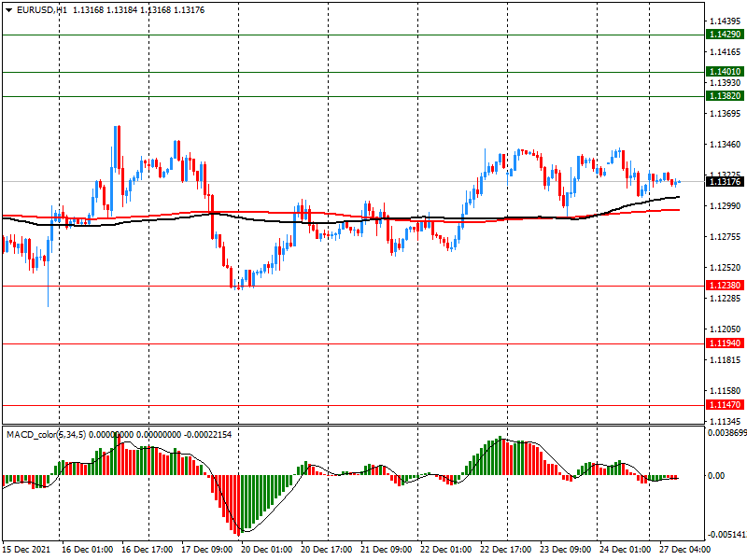The width and height of the screenshot is (747, 560).
Task: Click the 1.12520 price scale value
Action: point(726,268)
